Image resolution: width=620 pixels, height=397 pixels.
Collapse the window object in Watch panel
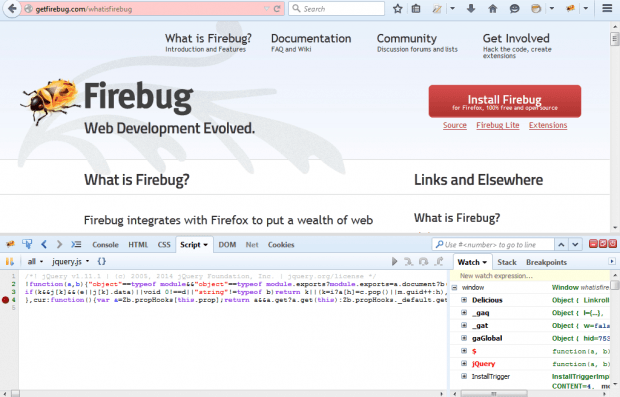coord(454,287)
